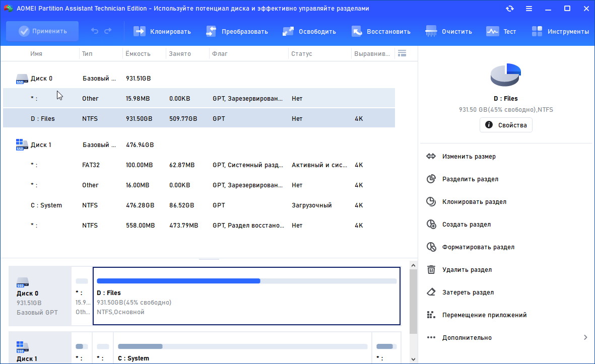Screen dimensions: 595x364
Task: Sort by the Имя column header
Action: coord(36,54)
